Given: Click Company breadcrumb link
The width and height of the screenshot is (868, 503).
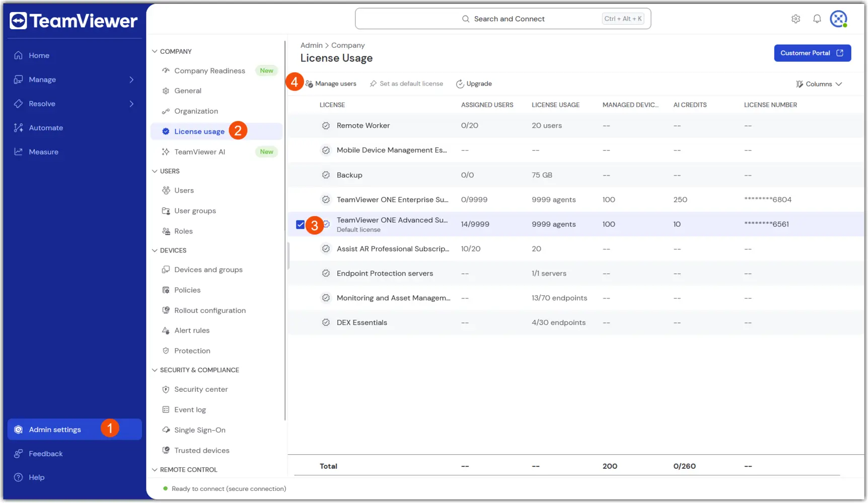Looking at the screenshot, I should [x=348, y=45].
